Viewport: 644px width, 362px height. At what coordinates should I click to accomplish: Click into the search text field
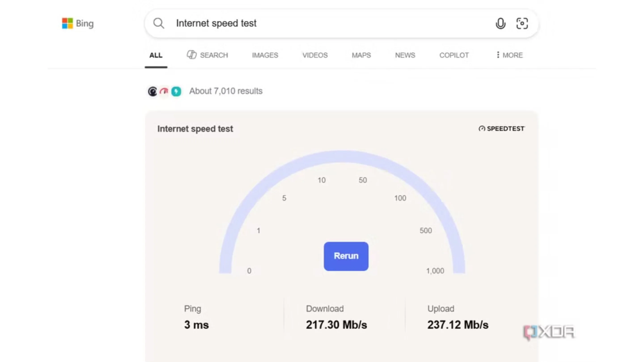[325, 23]
